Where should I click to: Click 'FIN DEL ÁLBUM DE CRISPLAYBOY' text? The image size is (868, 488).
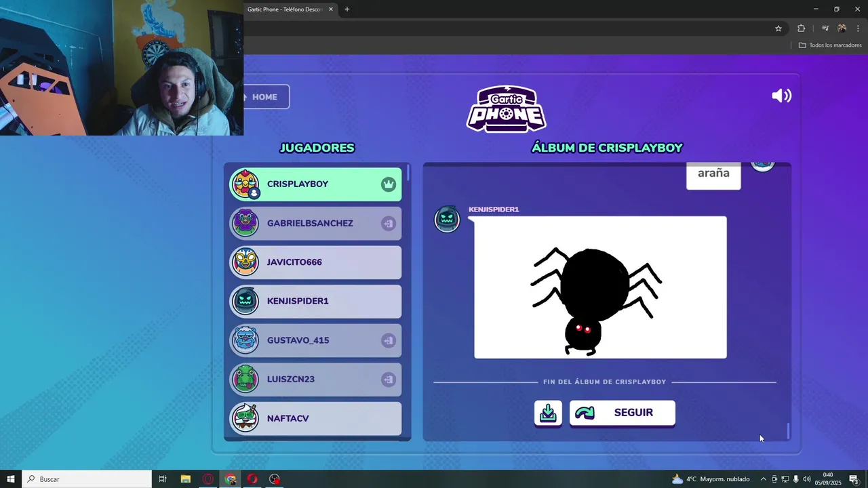click(605, 382)
